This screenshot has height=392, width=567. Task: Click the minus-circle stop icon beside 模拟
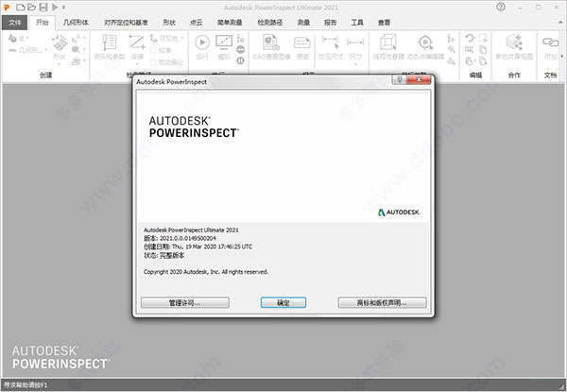point(240,49)
